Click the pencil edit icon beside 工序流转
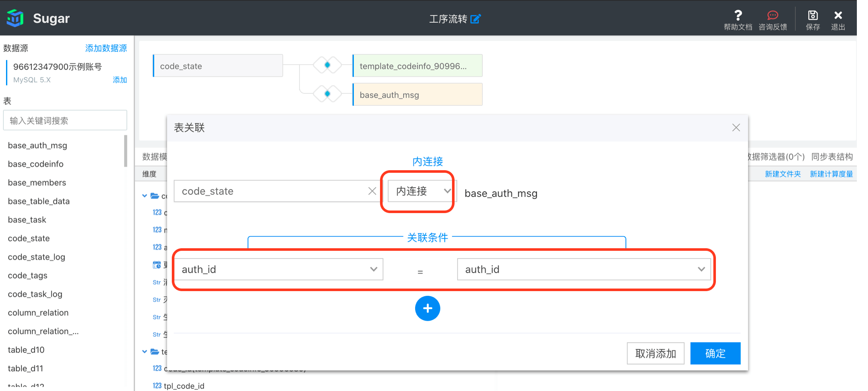 pos(476,19)
